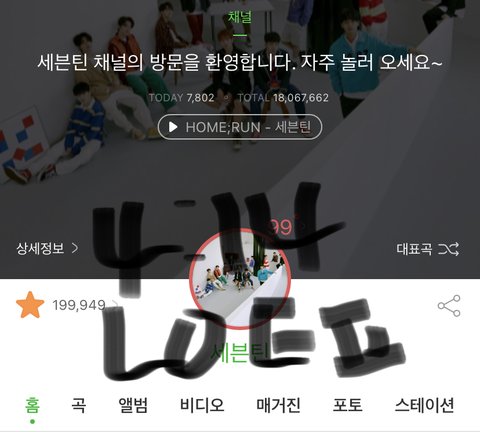Select the 홈 tab

(32, 405)
